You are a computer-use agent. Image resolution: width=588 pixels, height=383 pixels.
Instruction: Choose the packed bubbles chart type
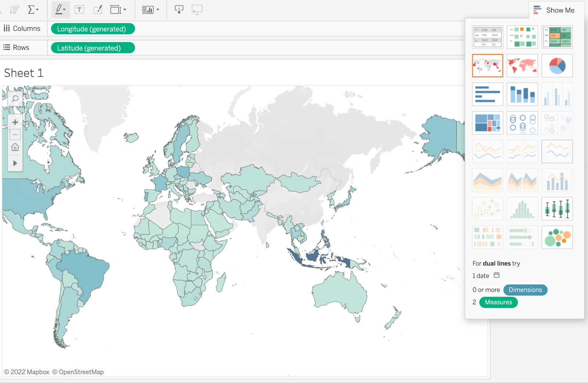click(557, 237)
